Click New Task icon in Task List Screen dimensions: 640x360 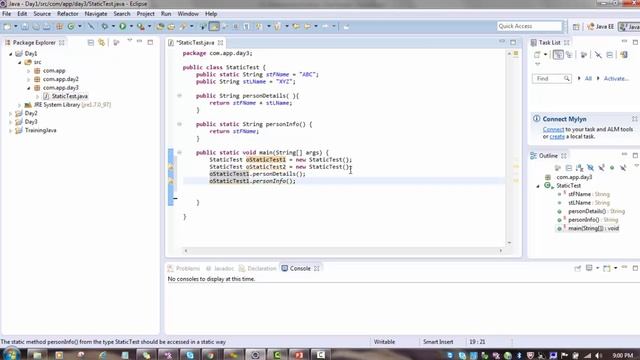537,55
